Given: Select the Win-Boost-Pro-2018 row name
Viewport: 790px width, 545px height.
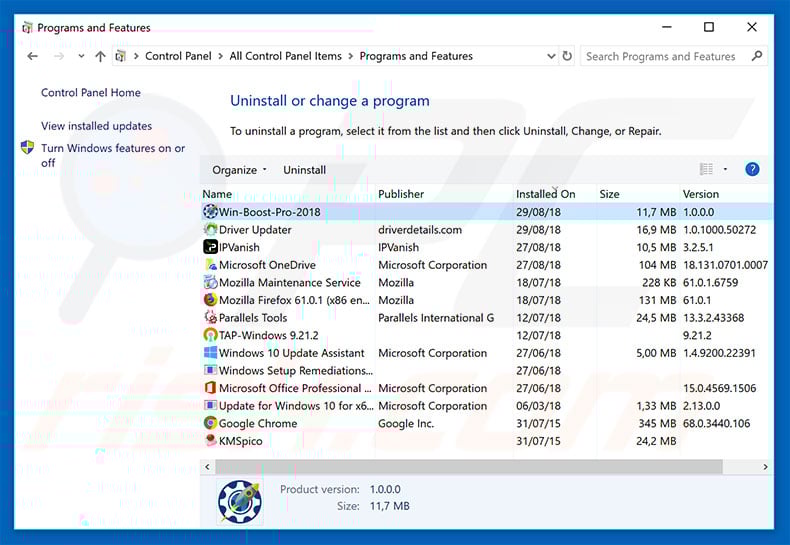Looking at the screenshot, I should click(x=270, y=212).
